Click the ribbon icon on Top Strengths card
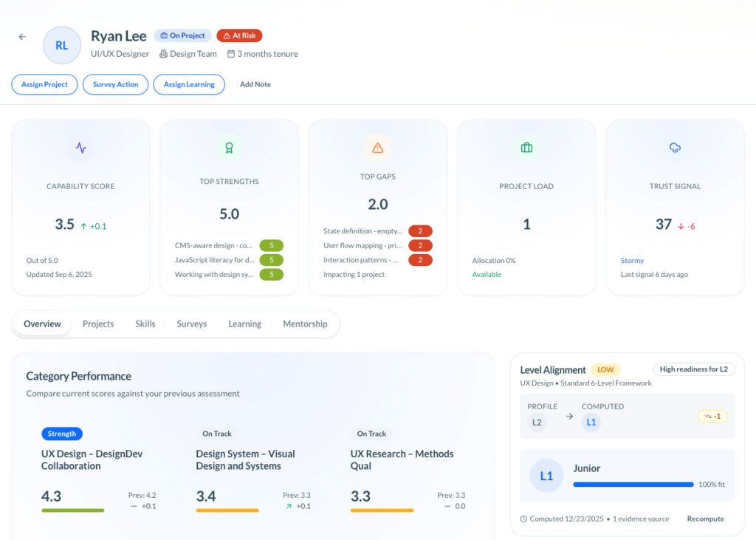Screen dimensions: 756x540 230,148
